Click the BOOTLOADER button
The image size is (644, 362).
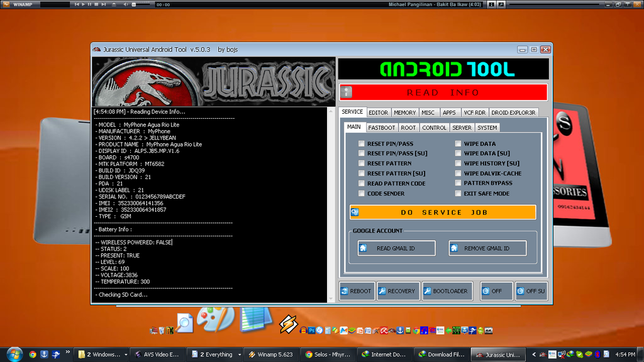tap(447, 291)
